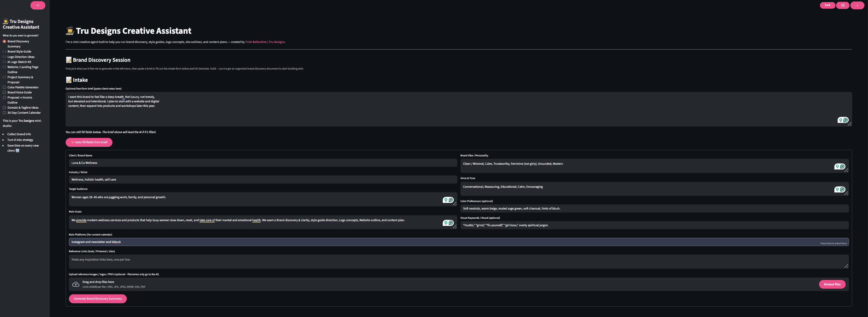Click the Grammarly icon in the Voice & Tone field
The height and width of the screenshot is (317, 868).
(x=842, y=190)
